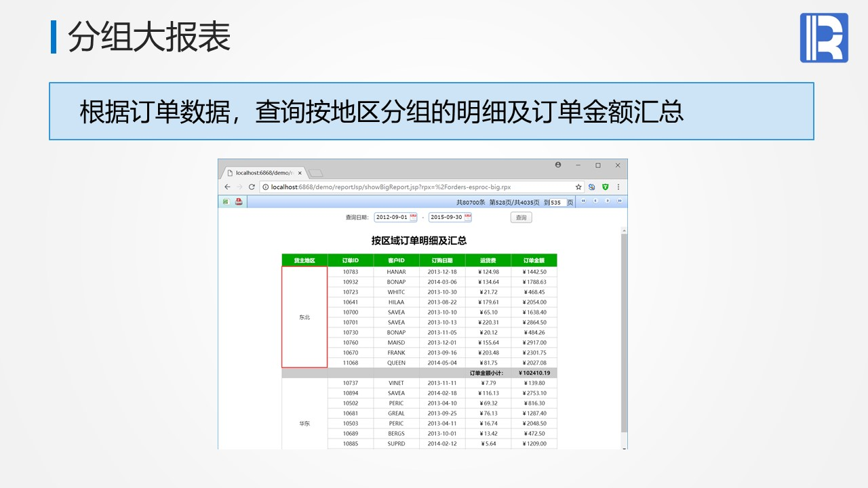The width and height of the screenshot is (868, 488).
Task: Close the localhost browser tab
Action: (x=300, y=173)
